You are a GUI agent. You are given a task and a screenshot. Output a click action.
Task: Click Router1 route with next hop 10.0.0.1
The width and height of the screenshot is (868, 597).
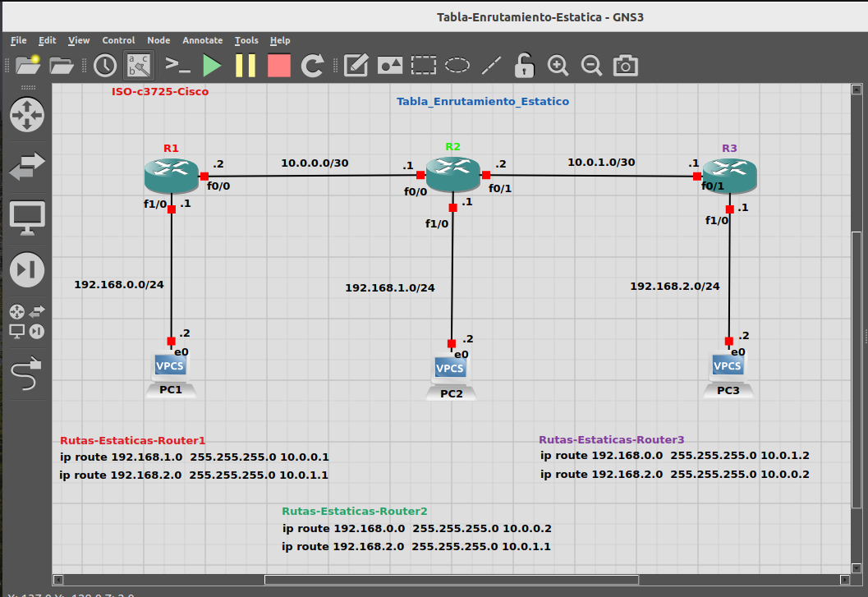click(195, 457)
